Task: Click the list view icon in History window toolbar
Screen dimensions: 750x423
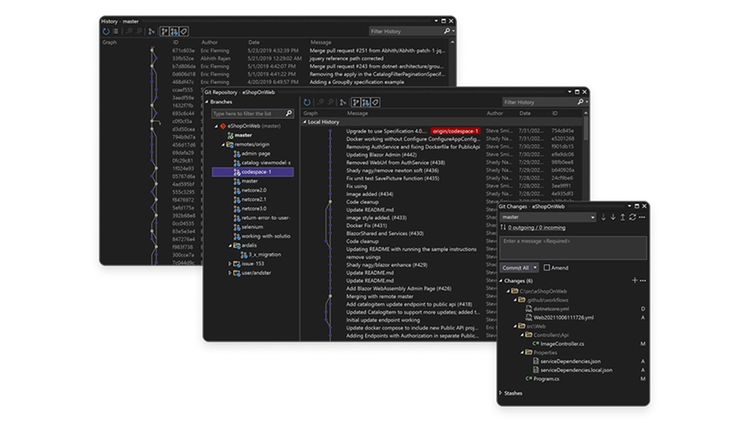Action: click(116, 32)
